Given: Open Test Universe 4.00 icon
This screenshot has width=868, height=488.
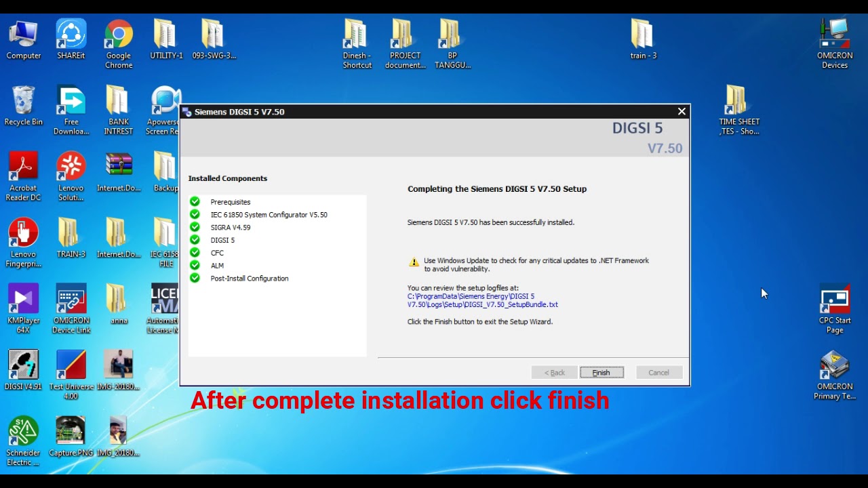Looking at the screenshot, I should tap(71, 375).
